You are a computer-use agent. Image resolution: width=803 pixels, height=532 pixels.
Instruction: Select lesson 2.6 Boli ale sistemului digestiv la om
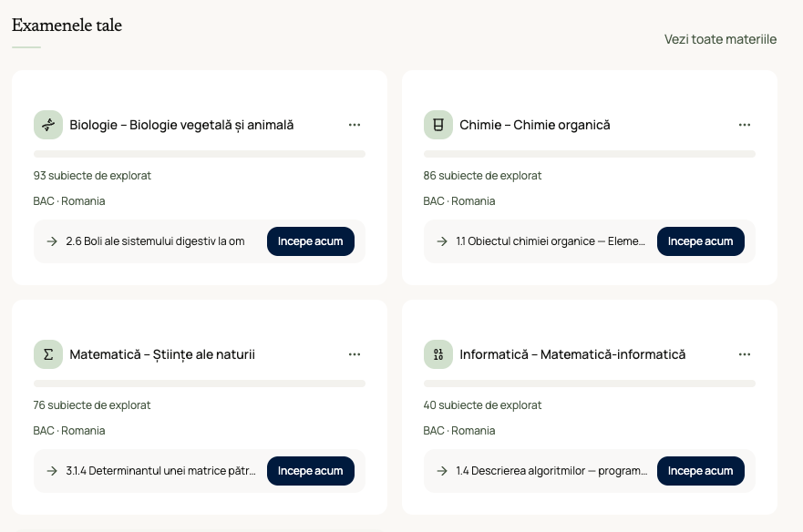(x=155, y=241)
